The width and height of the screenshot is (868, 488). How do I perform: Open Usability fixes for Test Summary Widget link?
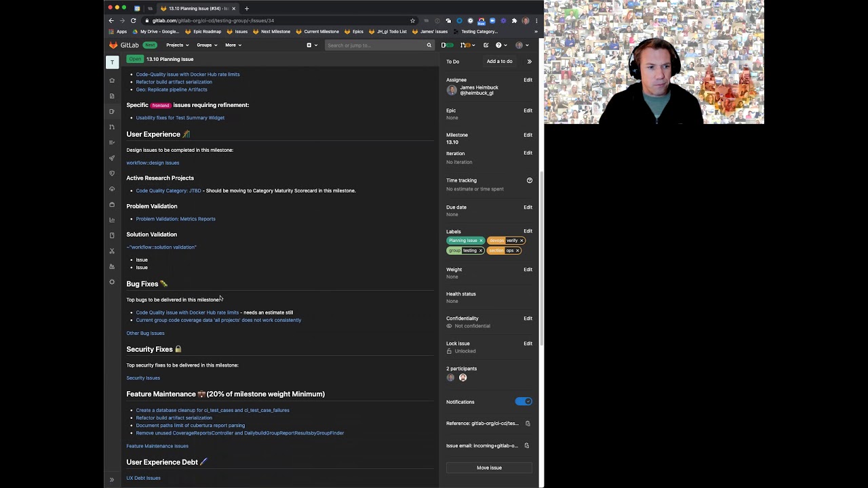(x=180, y=118)
